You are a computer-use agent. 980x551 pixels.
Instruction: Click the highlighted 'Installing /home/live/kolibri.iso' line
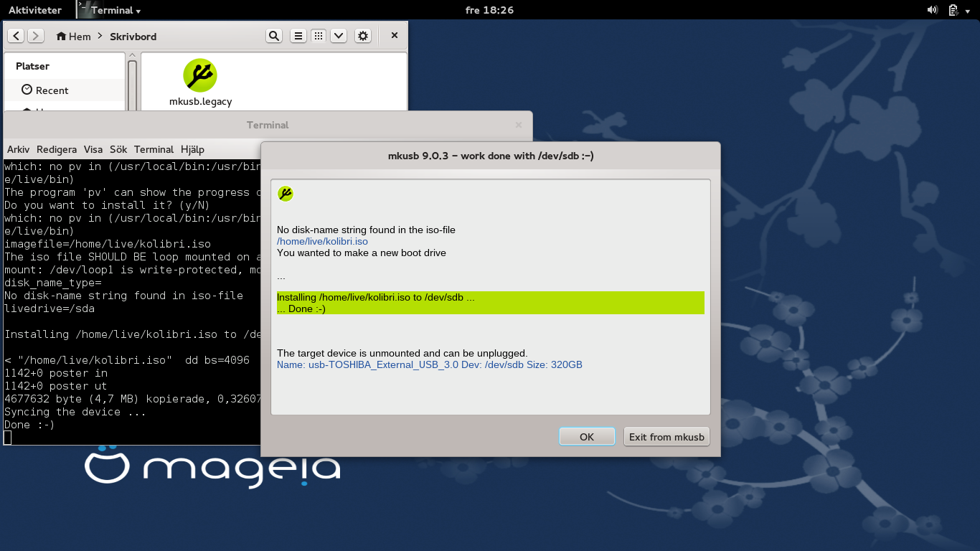(376, 297)
